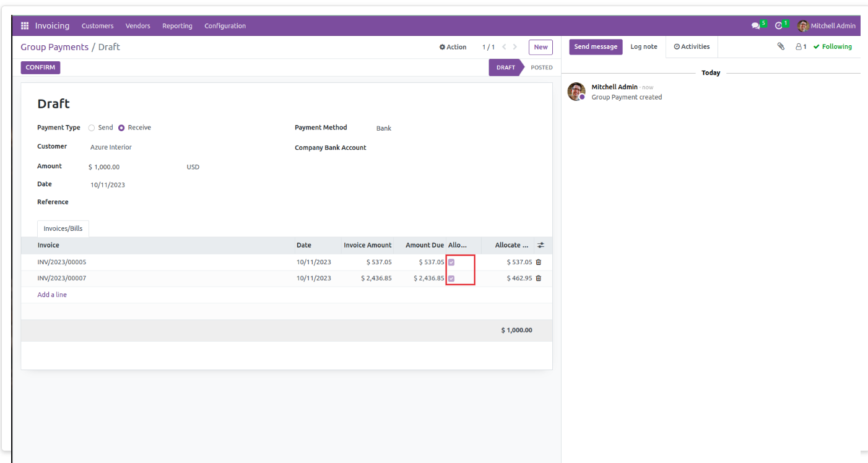This screenshot has height=463, width=868.
Task: Switch to the Log note tab
Action: pyautogui.click(x=644, y=46)
